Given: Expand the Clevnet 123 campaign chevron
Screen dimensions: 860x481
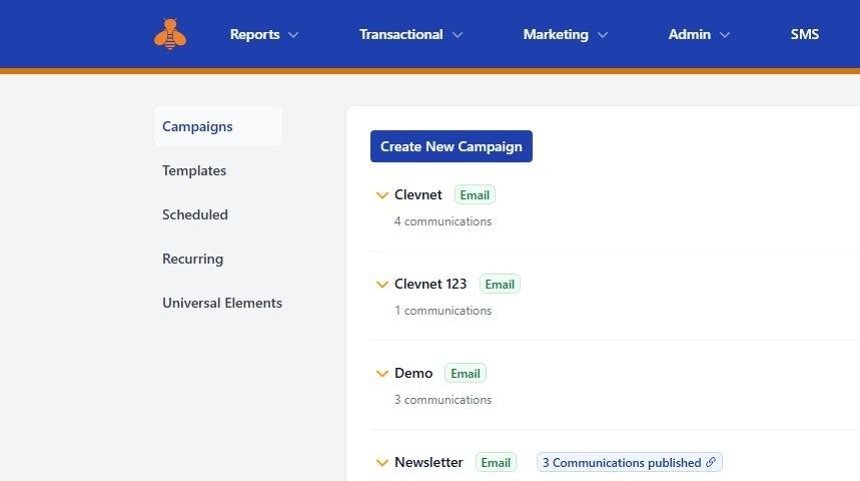Looking at the screenshot, I should click(382, 285).
